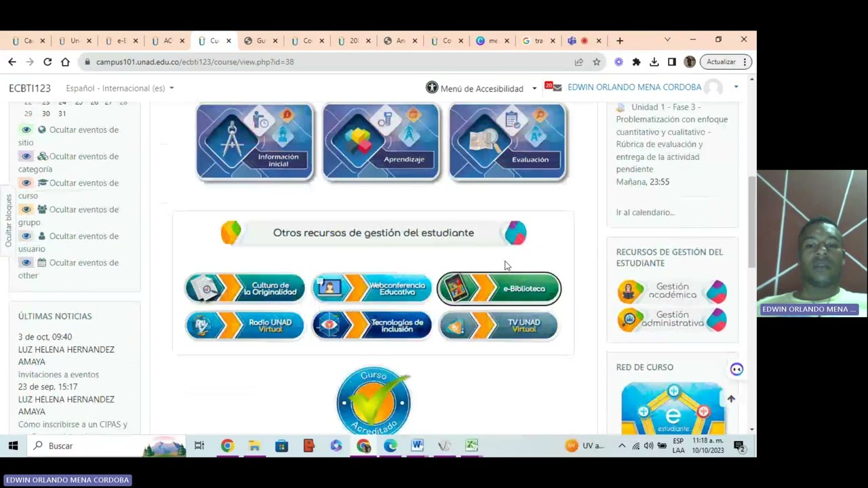868x488 pixels.
Task: Click the accessibility menu icon
Action: point(432,87)
